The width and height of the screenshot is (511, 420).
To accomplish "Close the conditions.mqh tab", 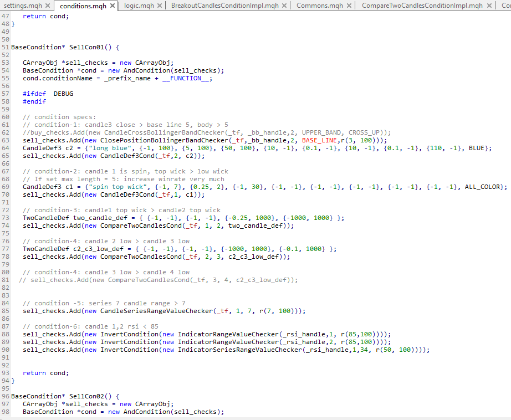I will [113, 6].
